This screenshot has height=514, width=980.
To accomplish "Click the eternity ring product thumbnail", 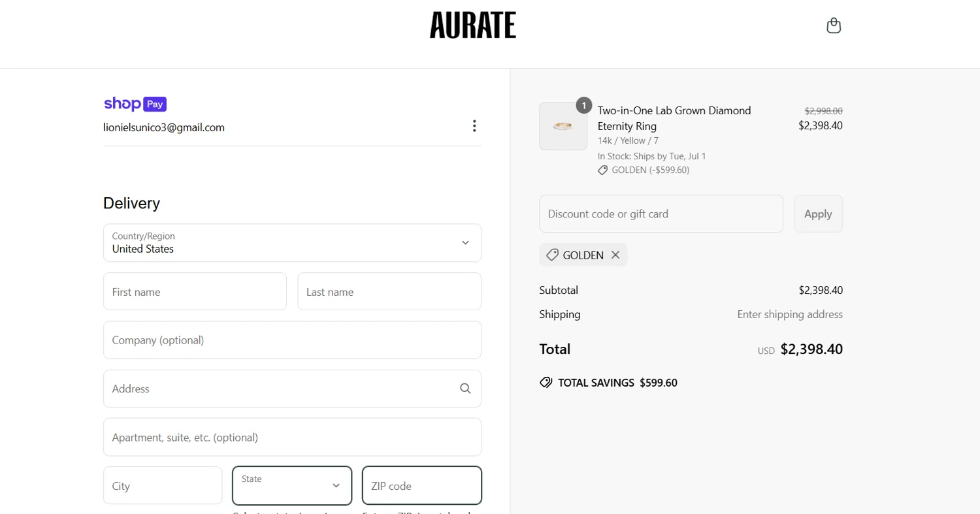I will [563, 126].
